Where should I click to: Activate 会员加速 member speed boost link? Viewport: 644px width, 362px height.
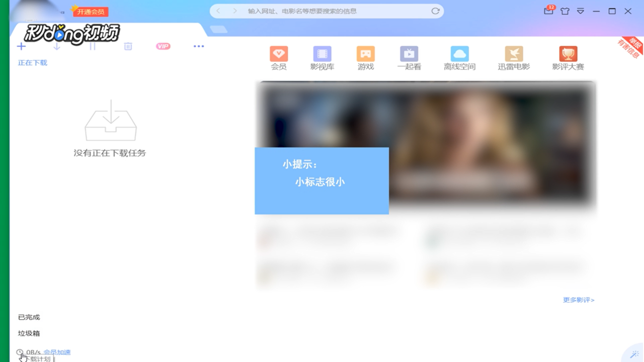click(57, 352)
